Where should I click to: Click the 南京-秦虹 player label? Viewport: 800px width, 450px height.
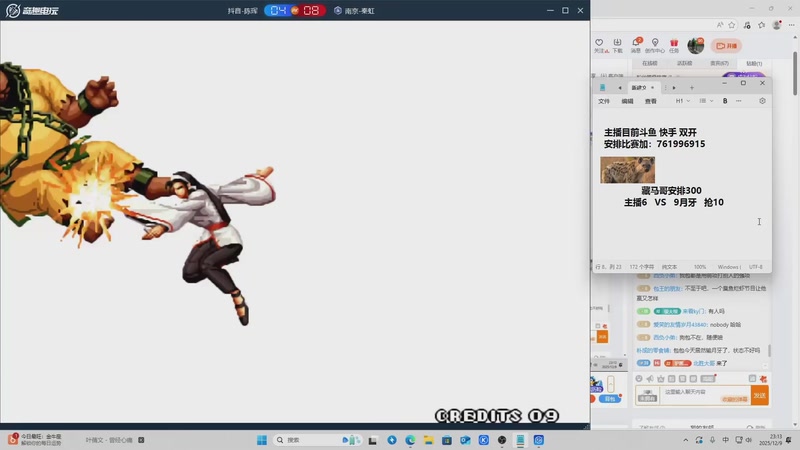click(359, 11)
